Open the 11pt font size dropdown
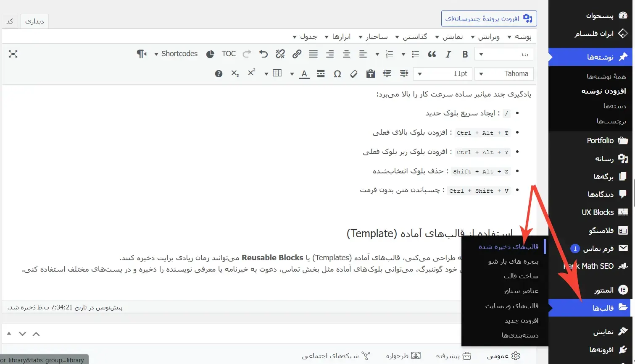 pos(443,74)
